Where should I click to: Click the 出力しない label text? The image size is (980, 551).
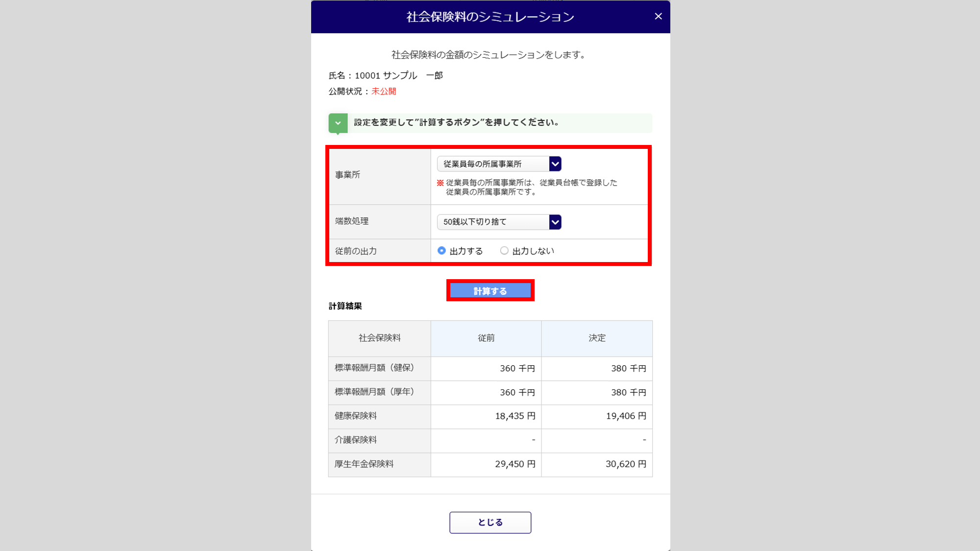point(533,251)
